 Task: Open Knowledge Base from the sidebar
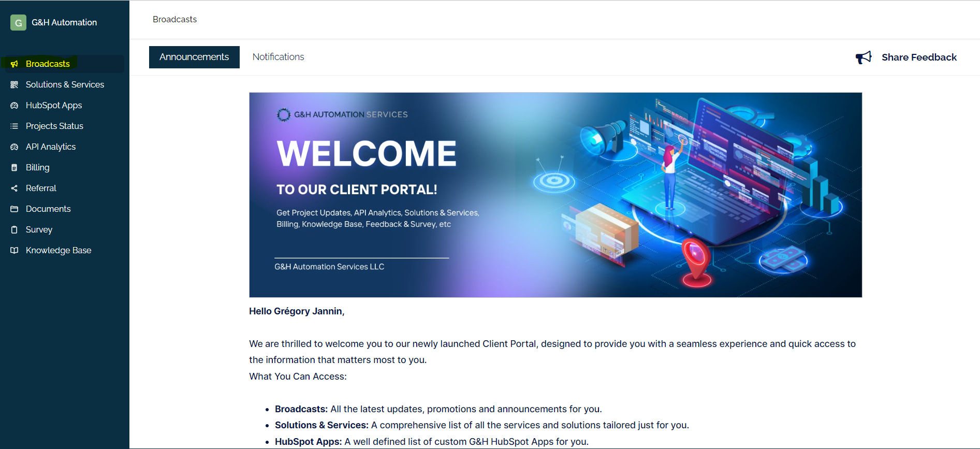pos(58,250)
